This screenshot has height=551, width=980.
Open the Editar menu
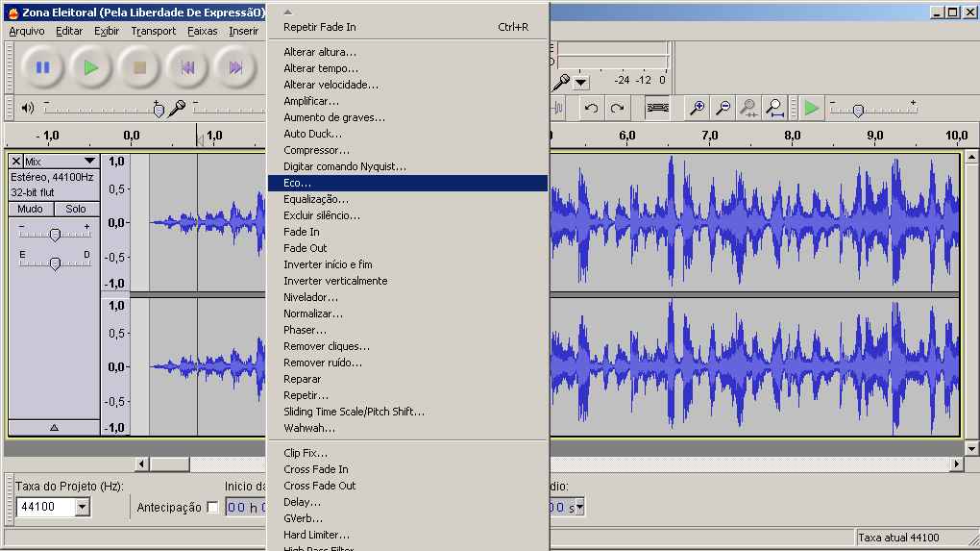69,31
